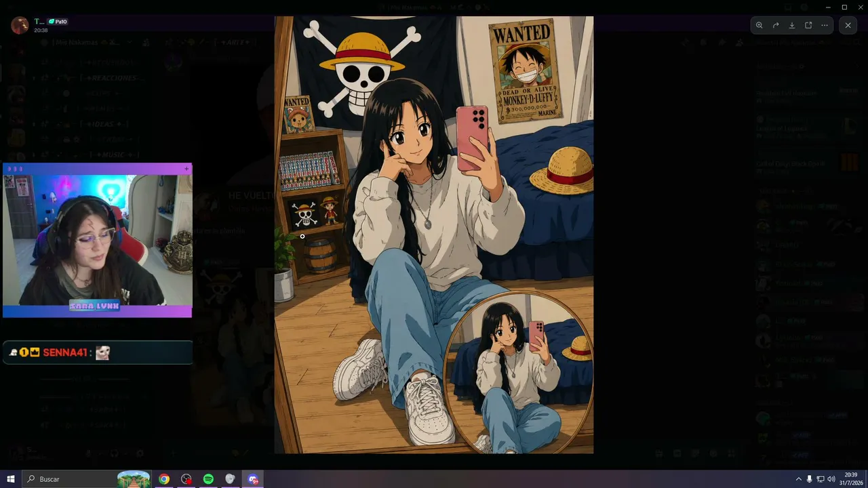The height and width of the screenshot is (488, 868).
Task: Click the SENNA41 chat message overlay
Action: tap(98, 352)
